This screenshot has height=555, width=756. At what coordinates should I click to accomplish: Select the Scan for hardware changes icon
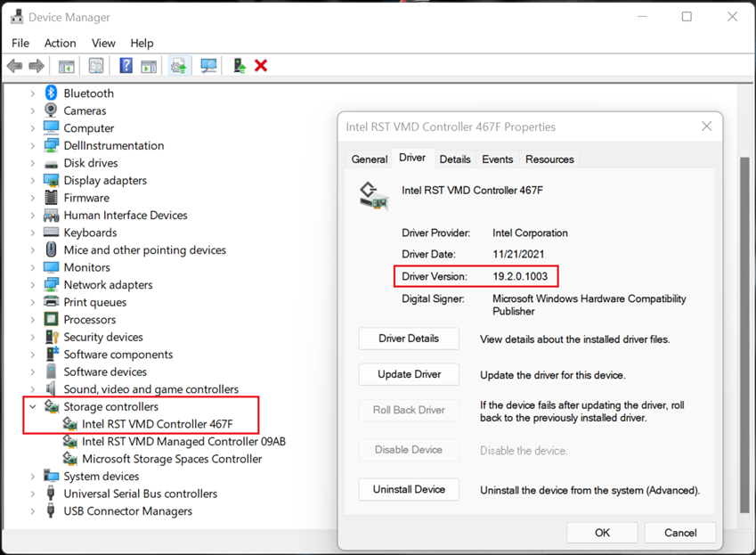(207, 65)
